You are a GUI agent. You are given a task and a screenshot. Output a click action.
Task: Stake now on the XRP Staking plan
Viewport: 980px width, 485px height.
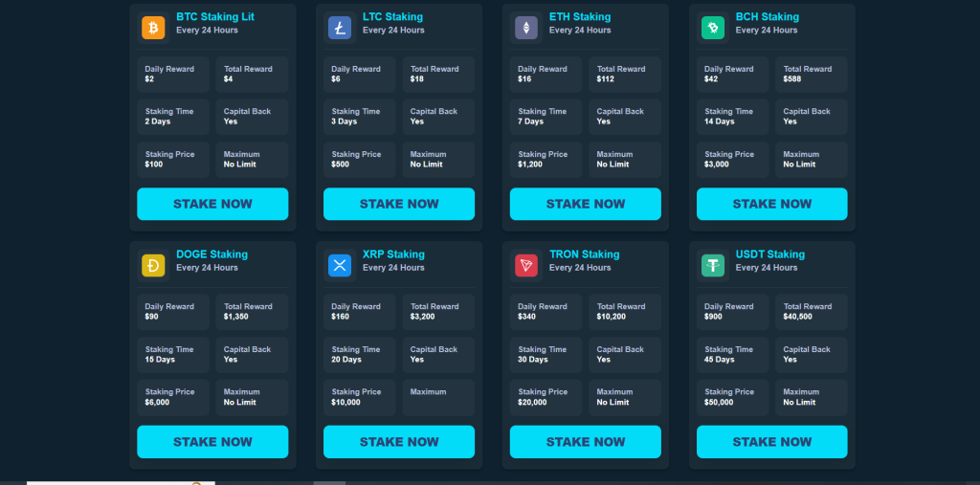click(399, 442)
